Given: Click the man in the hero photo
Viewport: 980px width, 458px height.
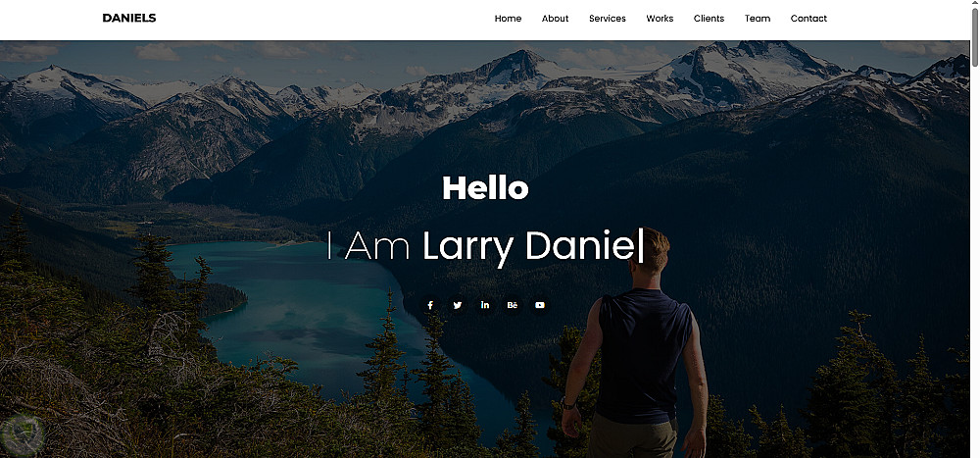Looking at the screenshot, I should click(636, 344).
